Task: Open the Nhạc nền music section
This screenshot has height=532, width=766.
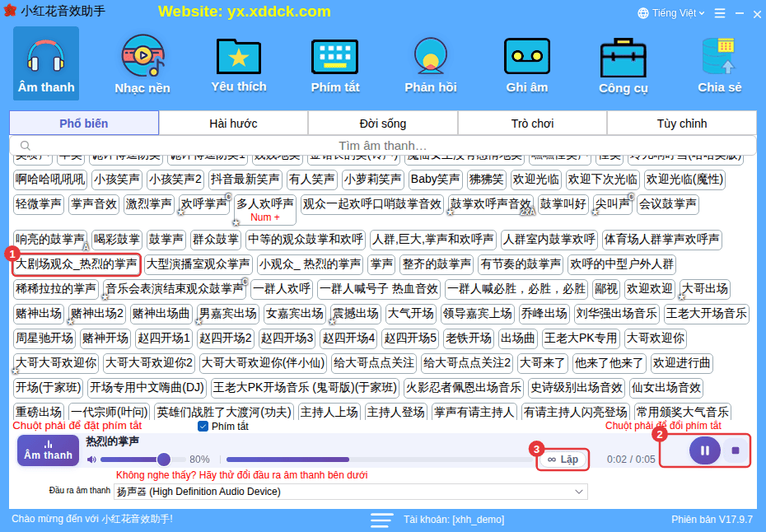Action: [x=142, y=63]
